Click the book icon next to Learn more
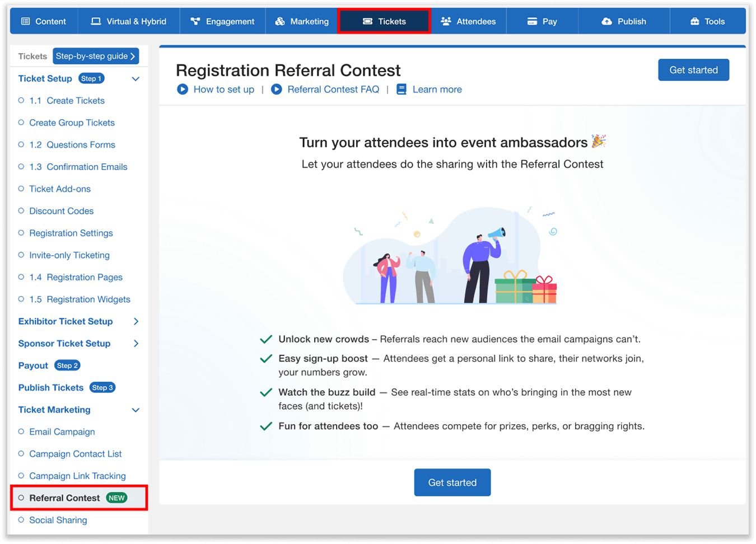The width and height of the screenshot is (756, 544). 402,89
